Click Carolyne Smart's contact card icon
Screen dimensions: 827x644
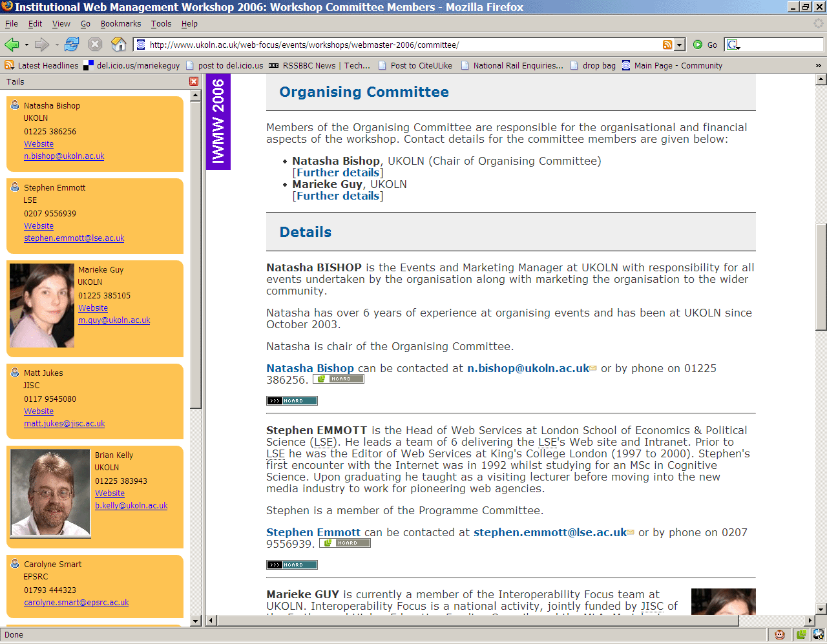[15, 563]
